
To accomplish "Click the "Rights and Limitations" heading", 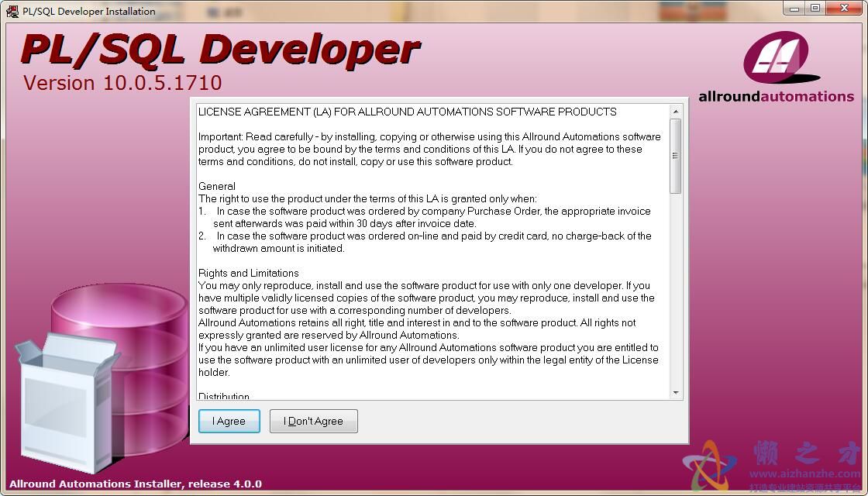I will click(x=249, y=273).
